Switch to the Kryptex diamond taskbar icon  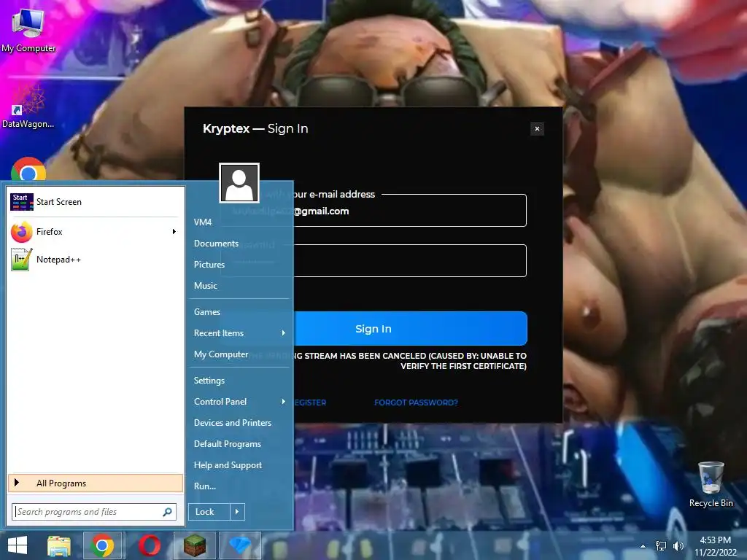[239, 545]
